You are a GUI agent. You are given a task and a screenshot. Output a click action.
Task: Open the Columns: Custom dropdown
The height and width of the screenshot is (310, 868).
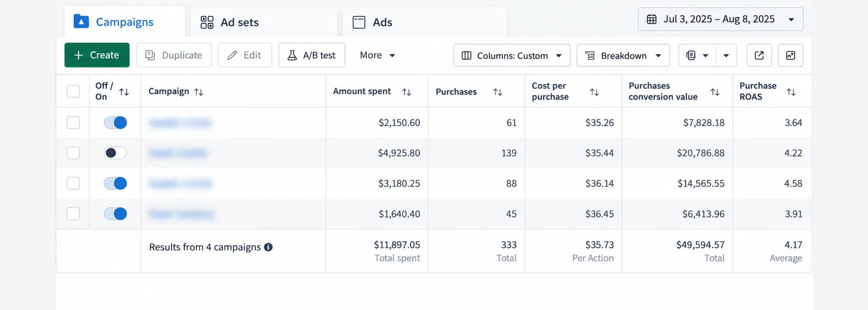point(512,55)
